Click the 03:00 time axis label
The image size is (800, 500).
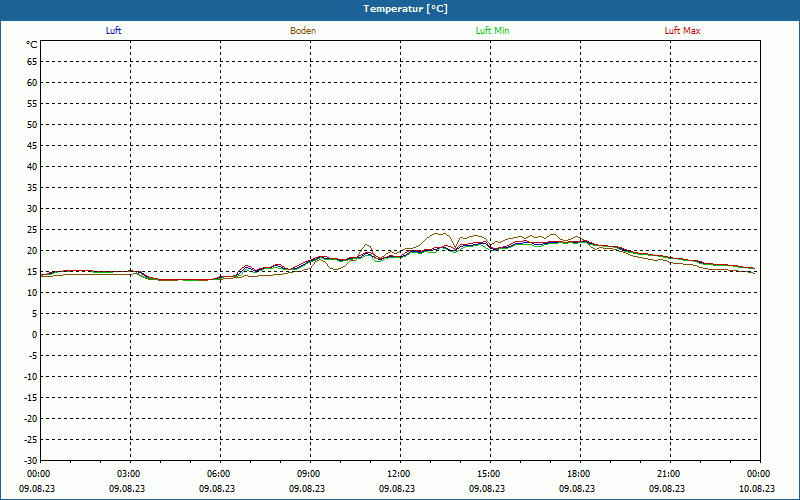coord(129,474)
